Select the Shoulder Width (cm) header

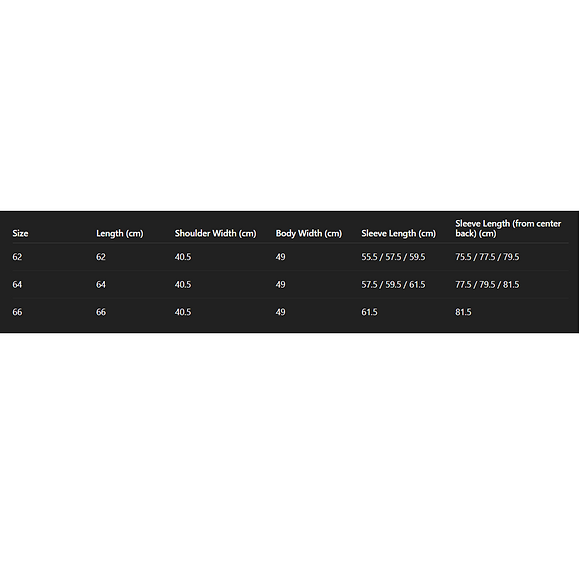pos(215,233)
